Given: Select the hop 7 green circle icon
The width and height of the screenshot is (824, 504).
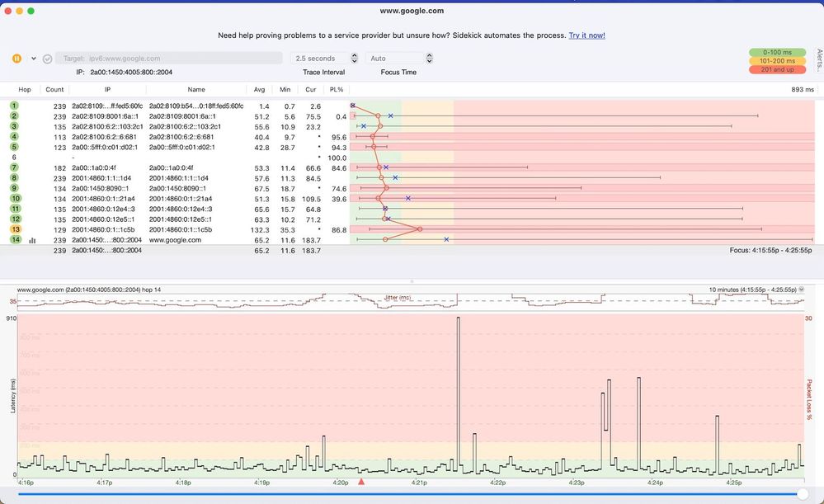Looking at the screenshot, I should (x=14, y=167).
